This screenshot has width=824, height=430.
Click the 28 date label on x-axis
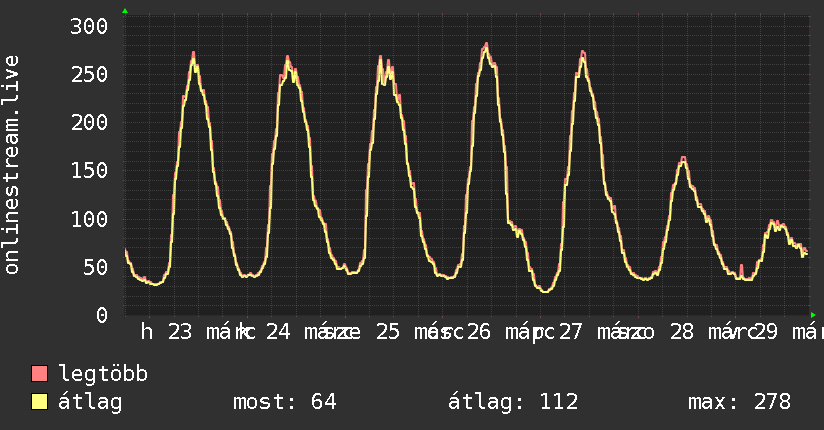tap(682, 332)
